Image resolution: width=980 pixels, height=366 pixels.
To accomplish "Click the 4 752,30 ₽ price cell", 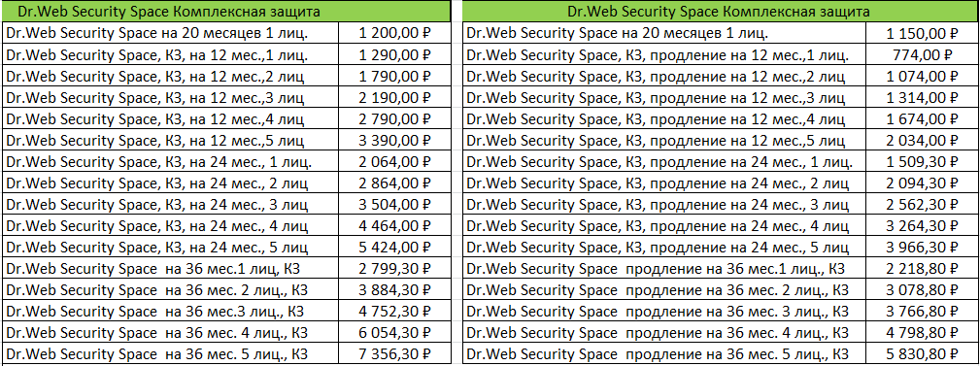I will [395, 313].
